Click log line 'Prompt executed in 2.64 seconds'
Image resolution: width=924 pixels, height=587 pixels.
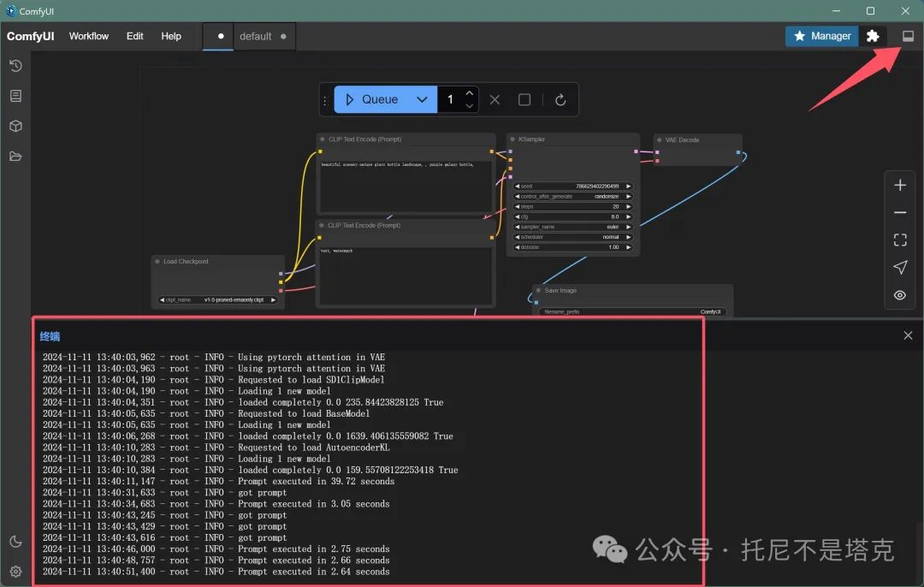point(216,572)
